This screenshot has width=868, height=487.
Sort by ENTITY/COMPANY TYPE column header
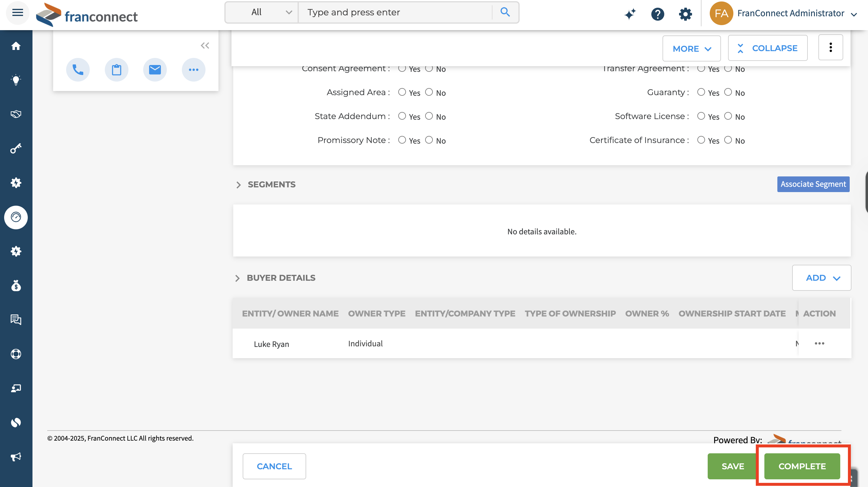click(465, 313)
